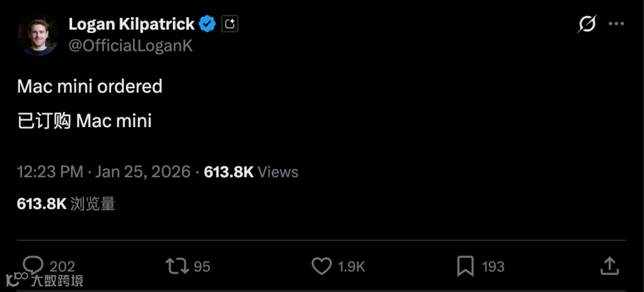The height and width of the screenshot is (292, 644).
Task: Click the blue verified checkmark badge
Action: pos(208,24)
